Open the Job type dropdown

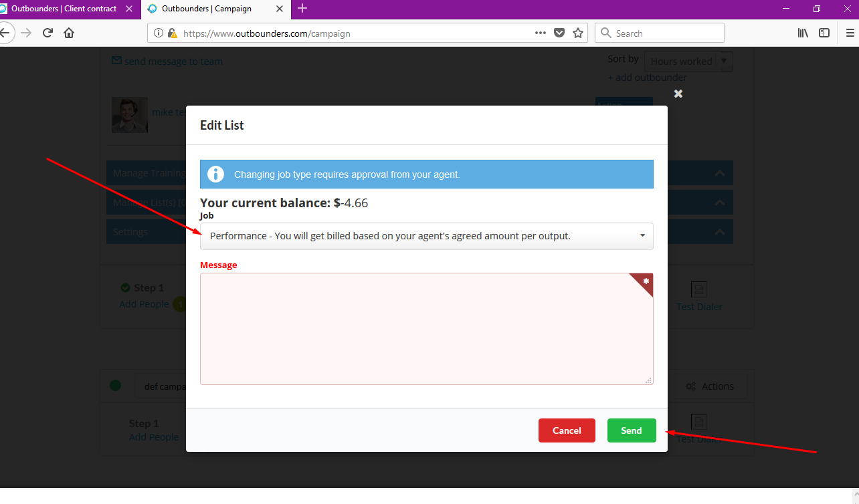(x=426, y=236)
